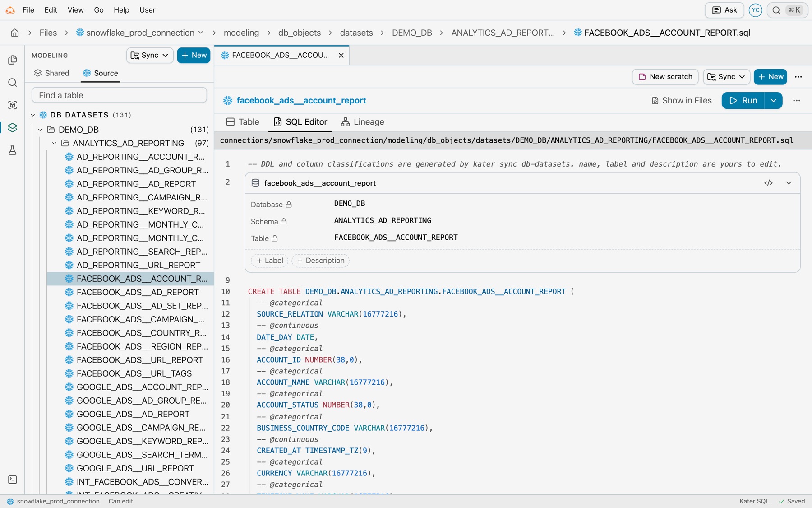
Task: Select FACEBOOK_ADS__URL_TAGS dataset
Action: coord(130,373)
